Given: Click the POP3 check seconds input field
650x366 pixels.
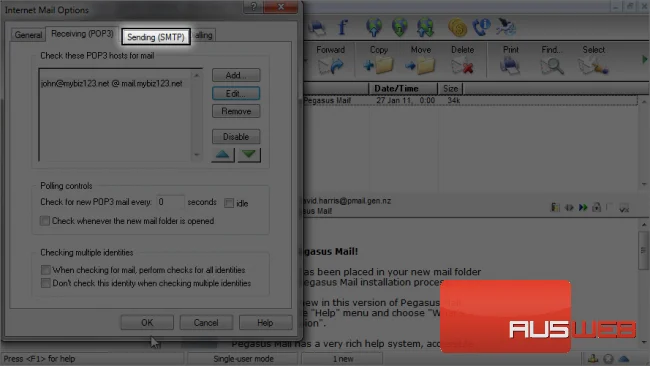Looking at the screenshot, I should (170, 202).
